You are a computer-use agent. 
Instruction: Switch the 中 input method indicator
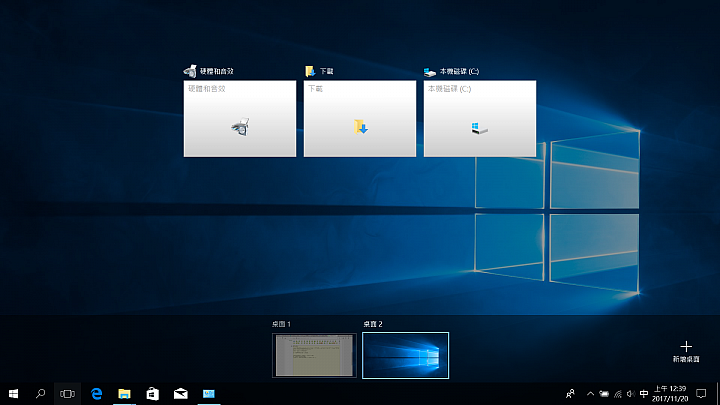pos(644,394)
